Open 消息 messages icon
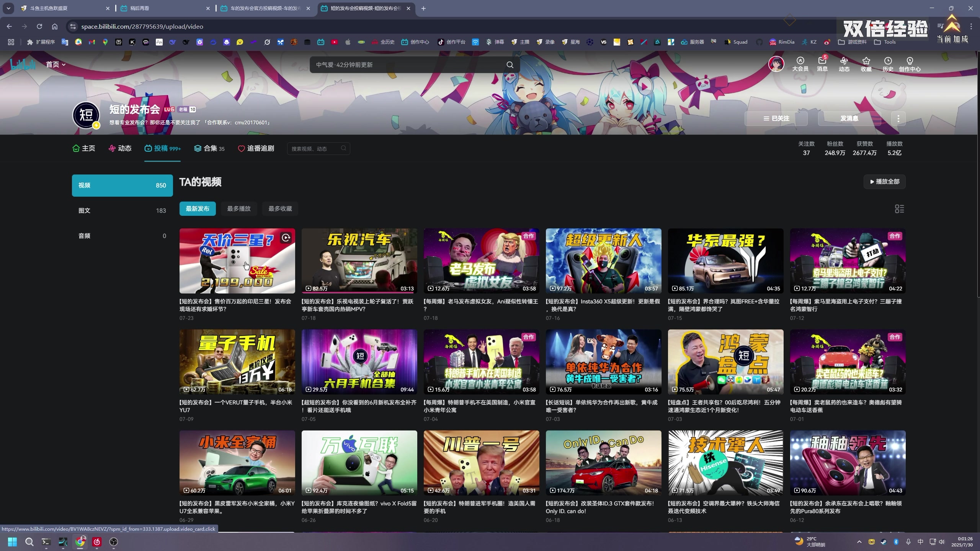 (822, 64)
